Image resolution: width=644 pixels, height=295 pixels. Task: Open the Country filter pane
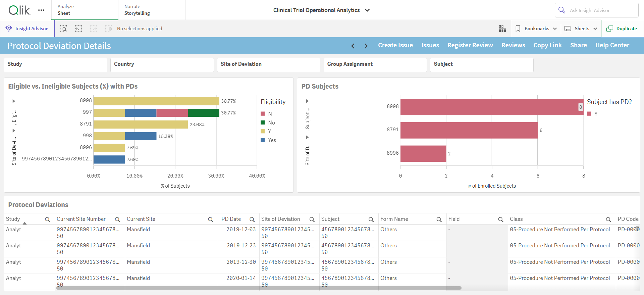[x=162, y=64]
